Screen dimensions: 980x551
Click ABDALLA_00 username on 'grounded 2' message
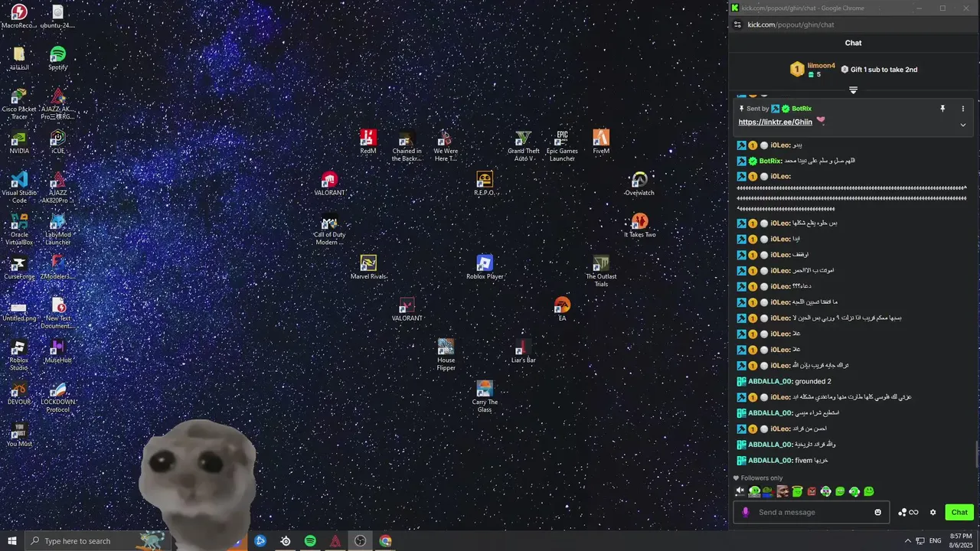click(769, 381)
